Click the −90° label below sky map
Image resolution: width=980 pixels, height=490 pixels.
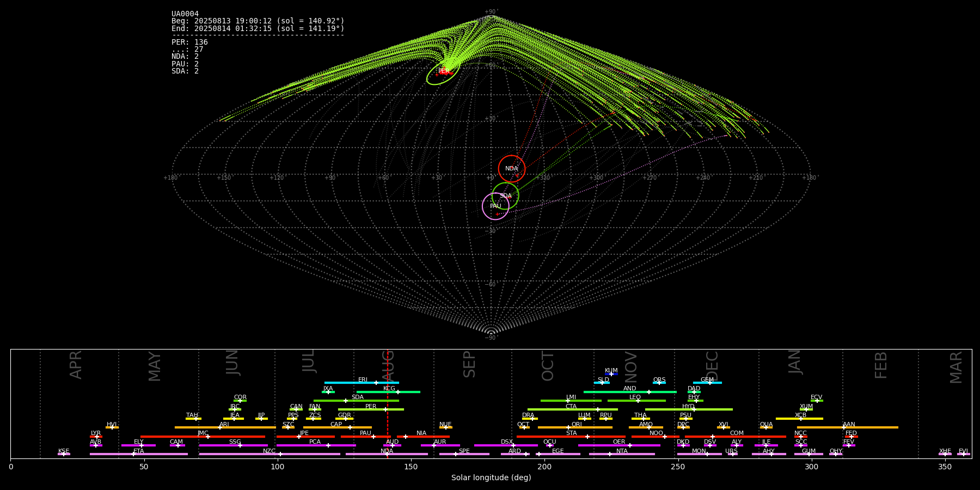point(491,338)
